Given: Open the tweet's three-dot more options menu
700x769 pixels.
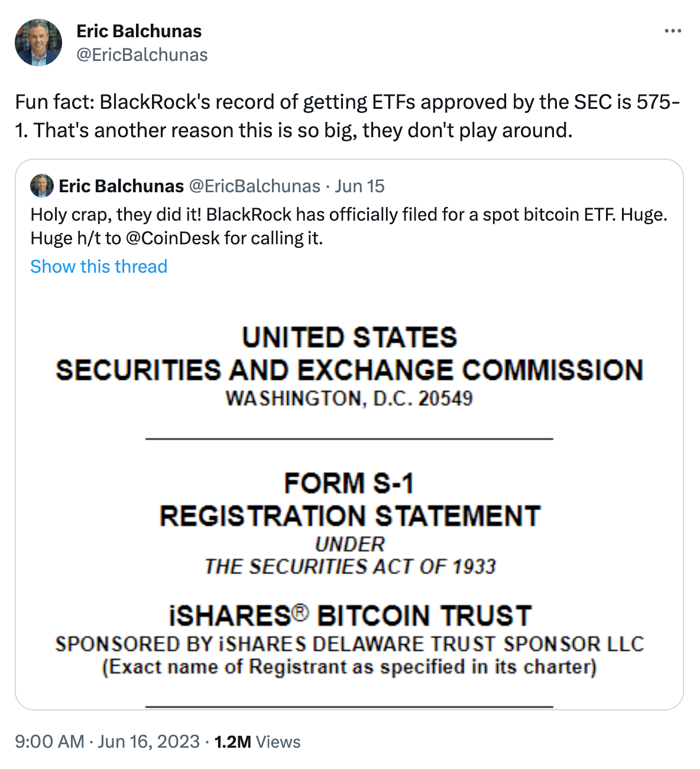Looking at the screenshot, I should point(673,31).
